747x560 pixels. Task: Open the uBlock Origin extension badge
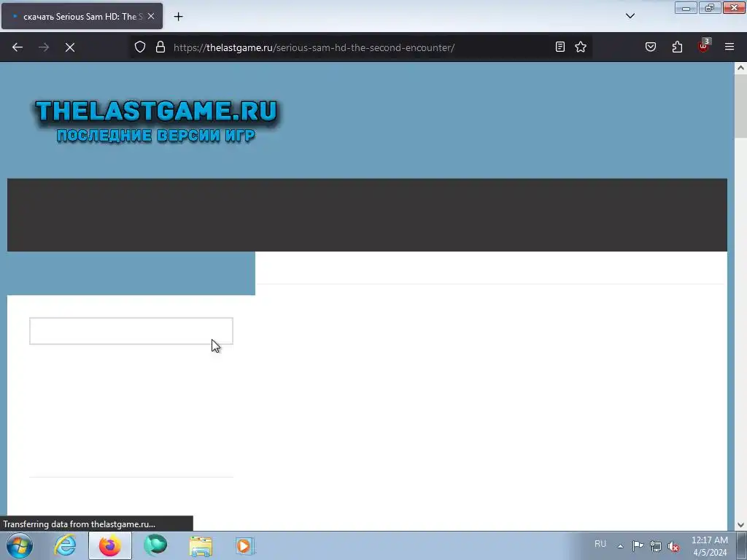coord(703,46)
